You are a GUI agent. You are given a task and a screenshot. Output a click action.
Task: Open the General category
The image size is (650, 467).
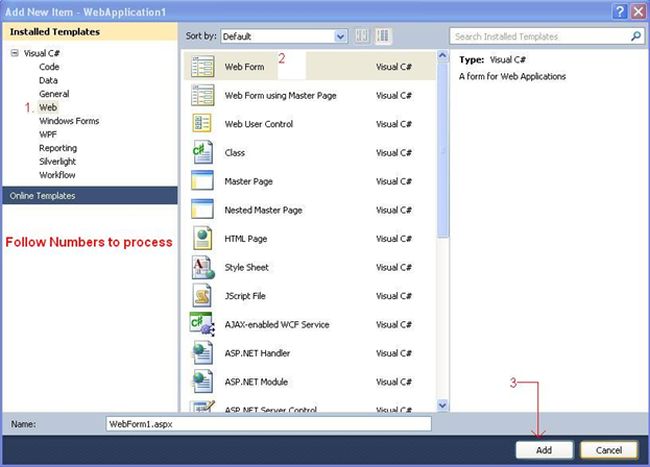click(54, 94)
